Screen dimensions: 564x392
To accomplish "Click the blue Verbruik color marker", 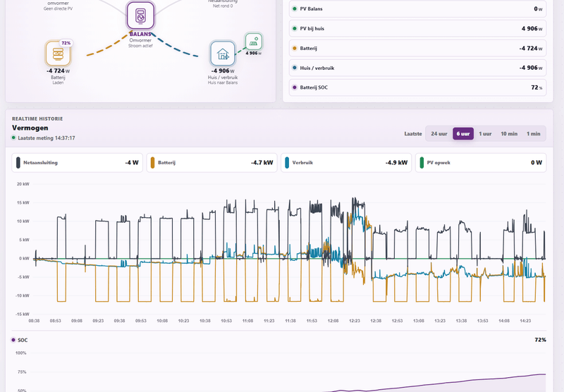I will pos(287,163).
